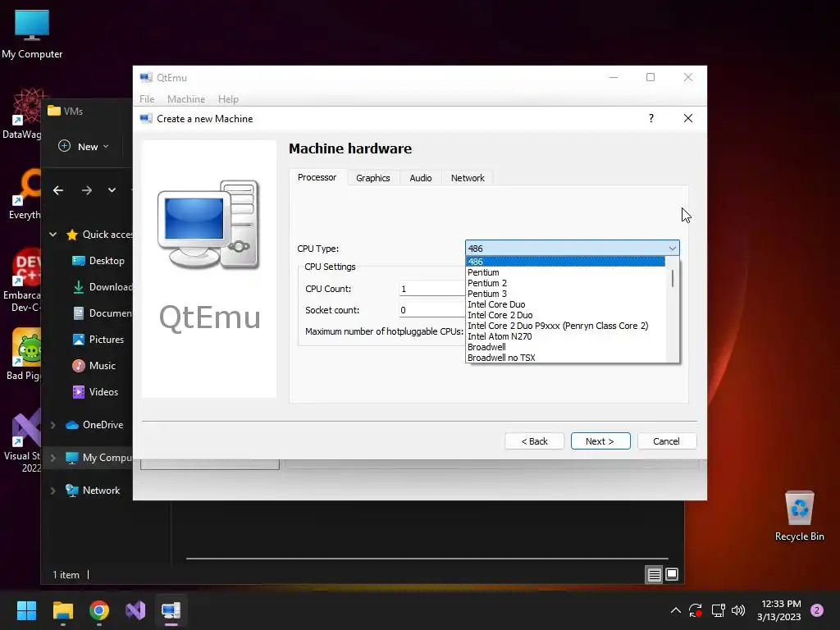Switch Explorer to large icons view
840x630 pixels.
point(672,575)
